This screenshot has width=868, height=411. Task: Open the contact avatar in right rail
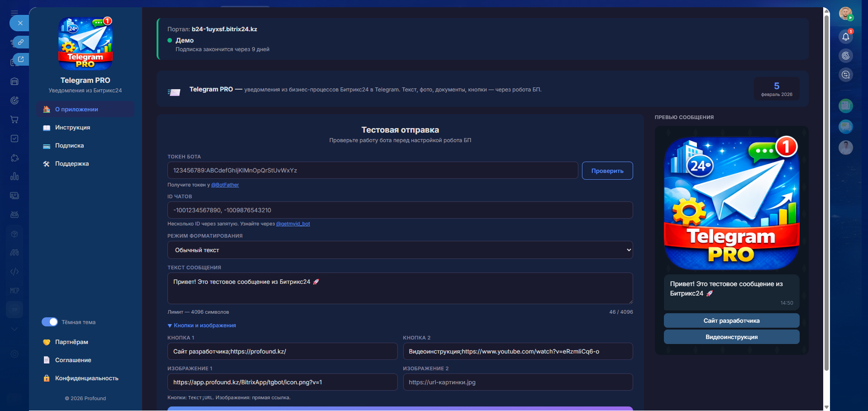845,148
